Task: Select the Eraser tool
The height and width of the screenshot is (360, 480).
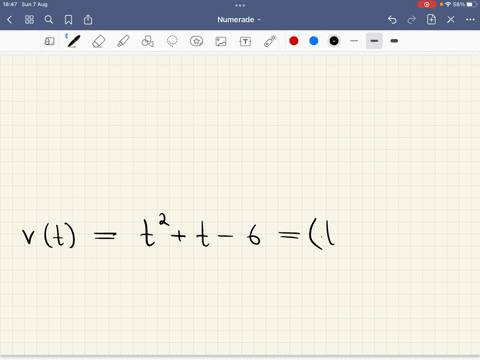Action: 99,41
